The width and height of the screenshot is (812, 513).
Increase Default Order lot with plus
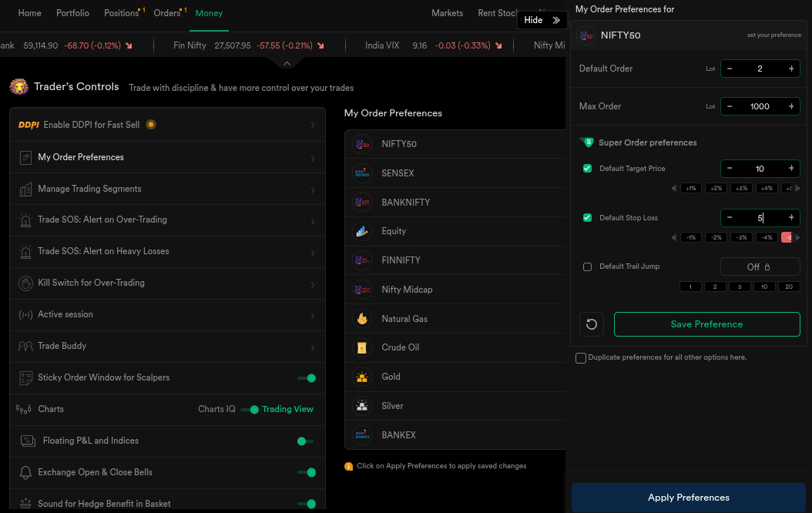pyautogui.click(x=790, y=69)
